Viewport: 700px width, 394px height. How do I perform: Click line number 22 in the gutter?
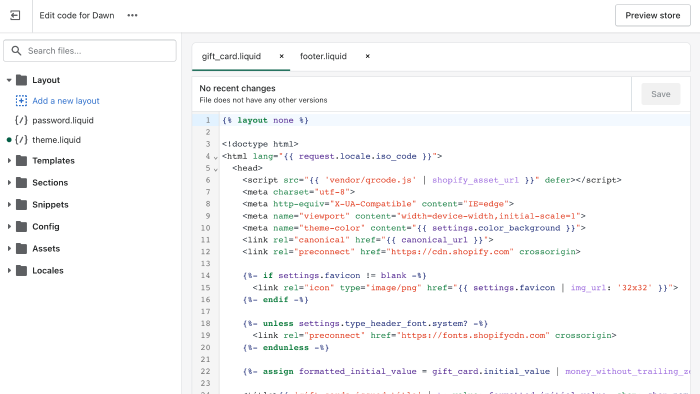click(x=205, y=372)
